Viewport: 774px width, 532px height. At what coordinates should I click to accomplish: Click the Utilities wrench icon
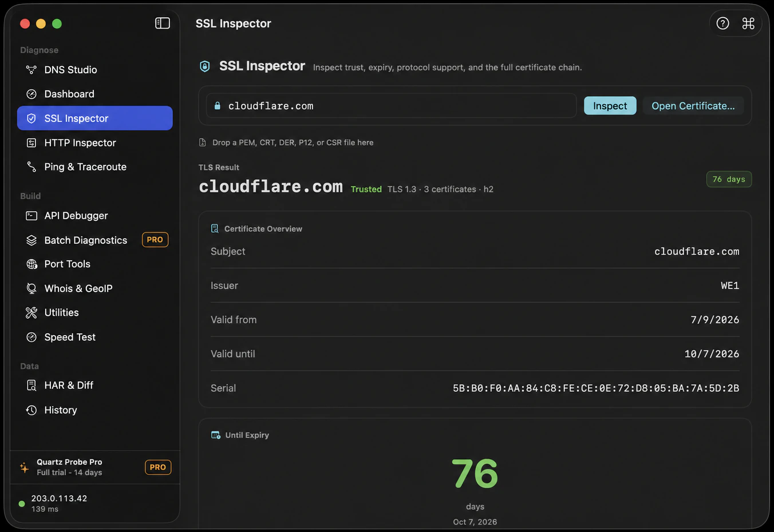tap(31, 313)
